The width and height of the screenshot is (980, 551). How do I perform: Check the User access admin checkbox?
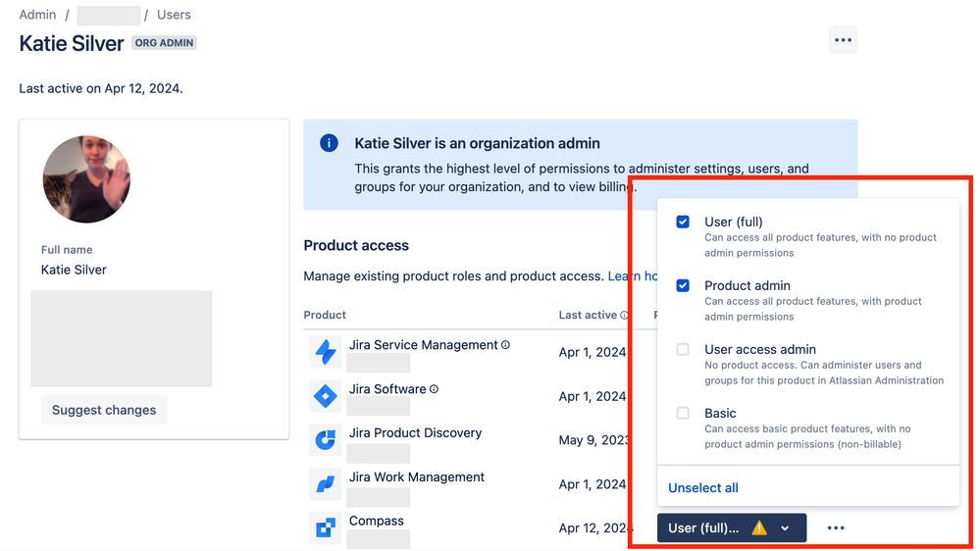[x=683, y=349]
